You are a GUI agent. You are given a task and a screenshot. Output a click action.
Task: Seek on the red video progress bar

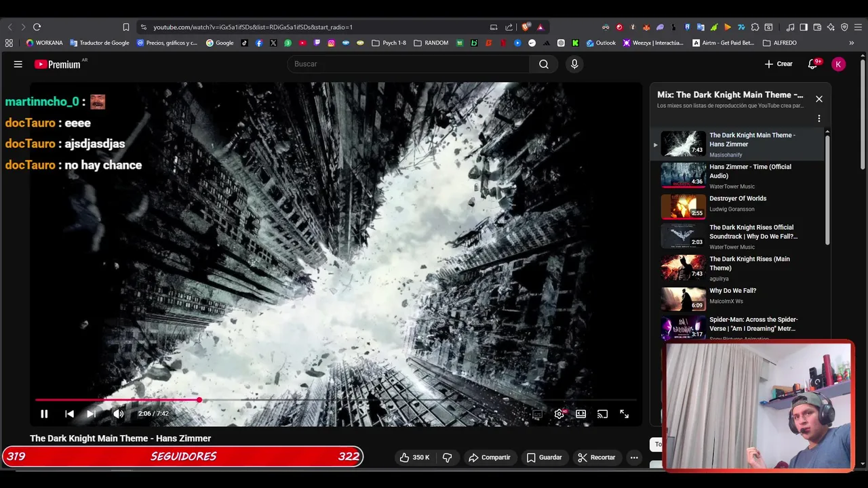tap(336, 400)
